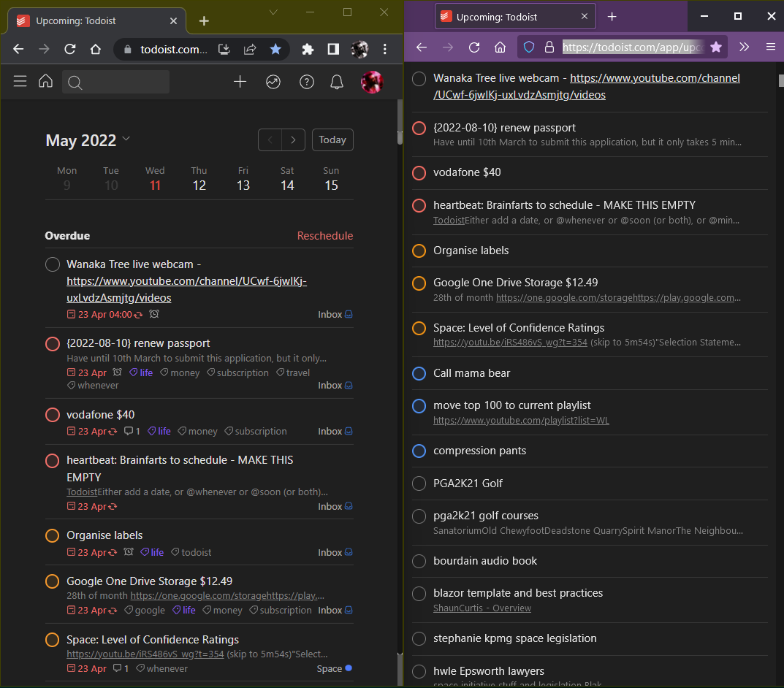
Task: Complete compression pants task in Firefox
Action: (x=419, y=451)
